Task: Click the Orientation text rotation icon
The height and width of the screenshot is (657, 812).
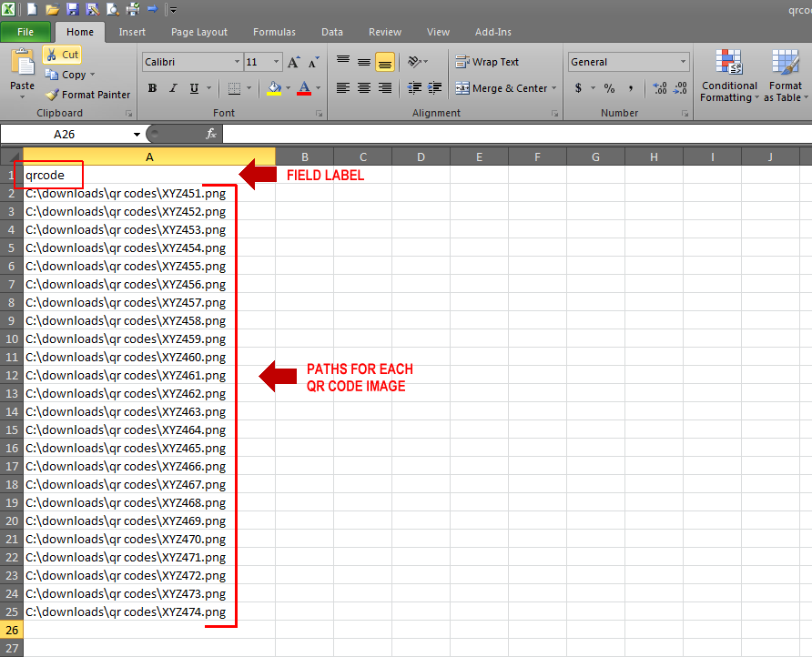Action: pos(415,62)
